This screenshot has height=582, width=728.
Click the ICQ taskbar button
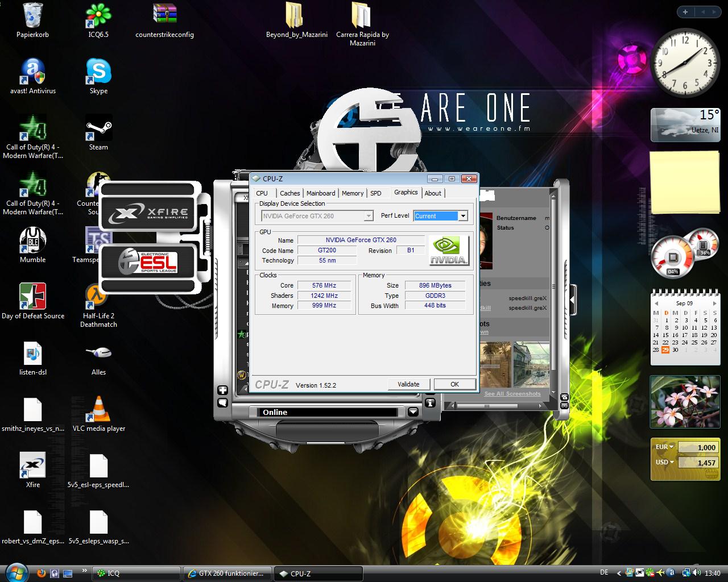[x=136, y=573]
